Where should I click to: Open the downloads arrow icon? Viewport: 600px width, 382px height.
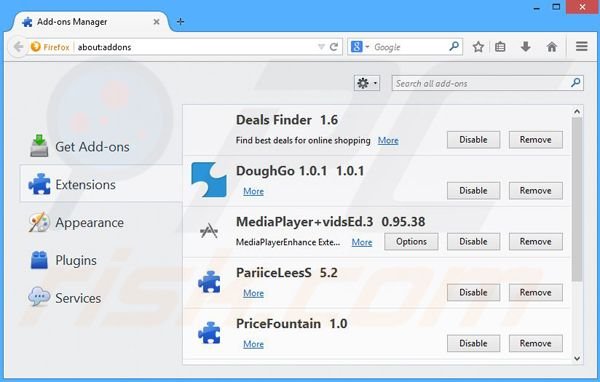(x=526, y=47)
